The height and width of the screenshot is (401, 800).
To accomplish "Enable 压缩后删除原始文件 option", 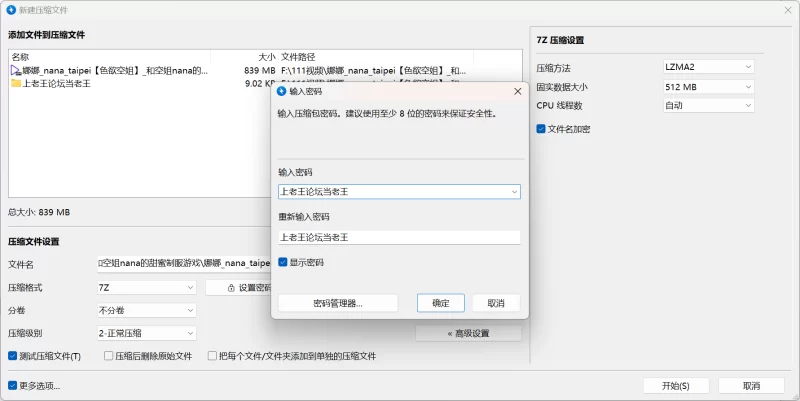I will pos(107,356).
